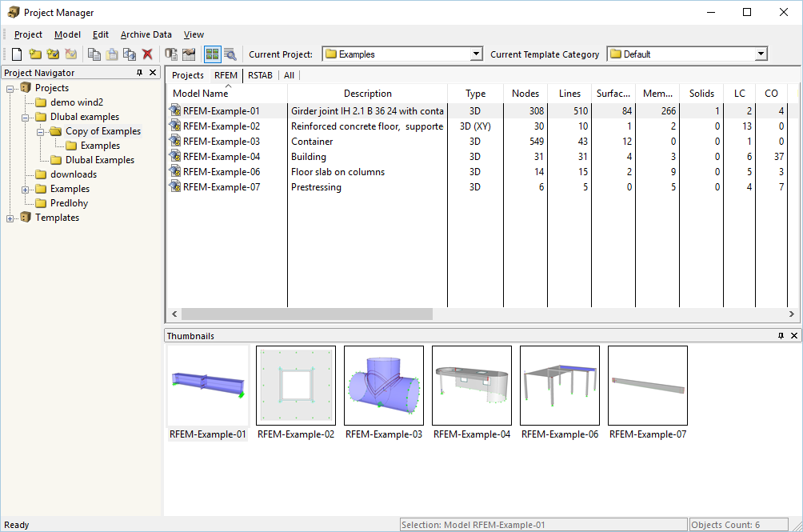The width and height of the screenshot is (803, 532).
Task: Create a new model with the blank page icon
Action: pyautogui.click(x=16, y=54)
